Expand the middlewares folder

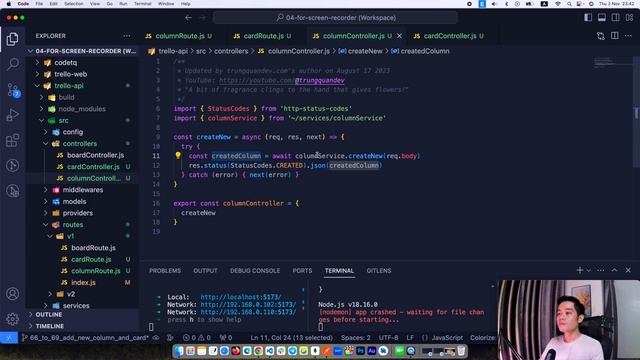pos(82,190)
